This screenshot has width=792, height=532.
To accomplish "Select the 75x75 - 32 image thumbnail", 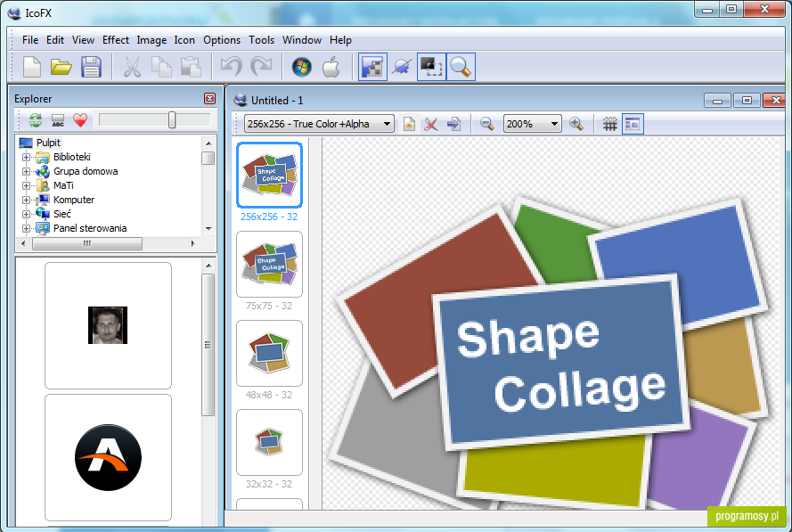I will [x=269, y=265].
